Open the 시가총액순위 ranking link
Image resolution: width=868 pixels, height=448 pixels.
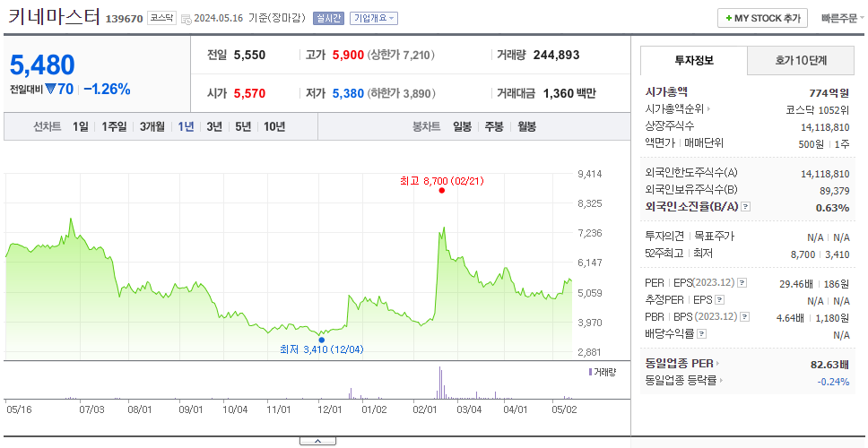[x=678, y=109]
